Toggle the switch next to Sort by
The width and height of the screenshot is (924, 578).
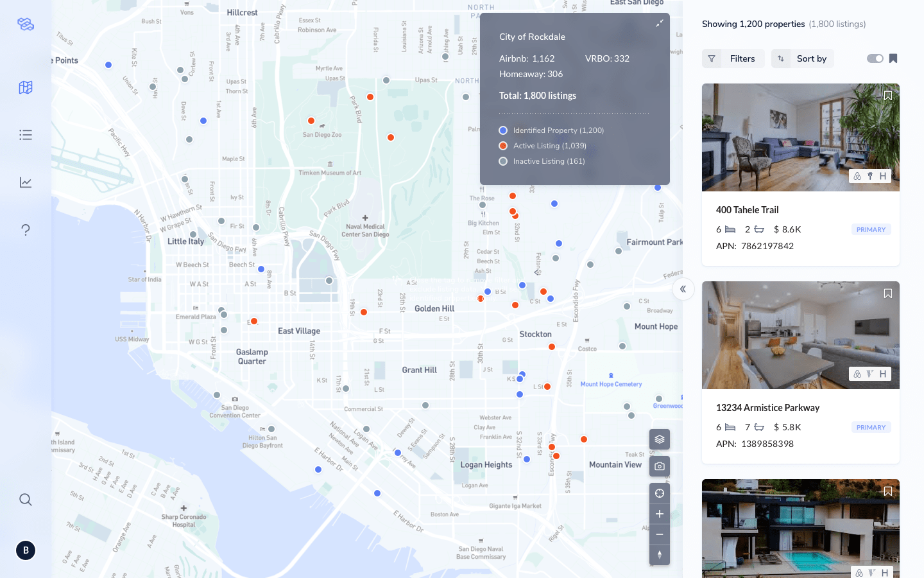pos(875,58)
